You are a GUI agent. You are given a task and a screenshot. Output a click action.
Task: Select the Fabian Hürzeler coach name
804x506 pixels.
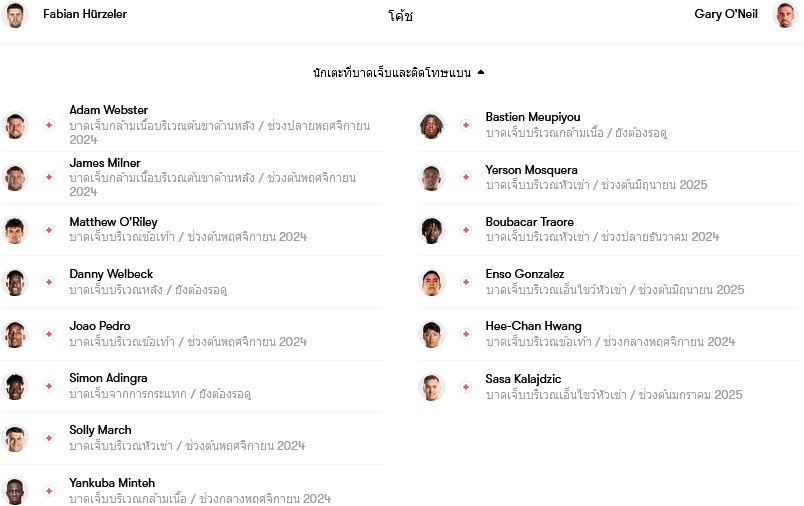[85, 14]
